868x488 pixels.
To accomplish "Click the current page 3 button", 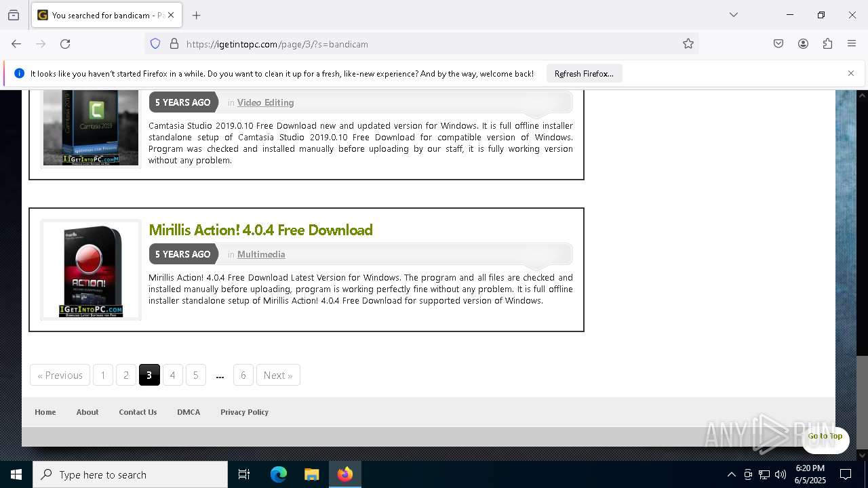I will [149, 375].
